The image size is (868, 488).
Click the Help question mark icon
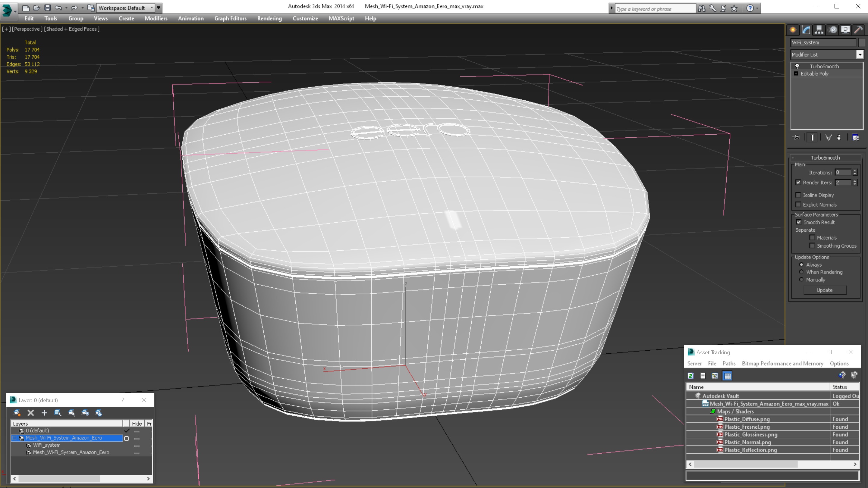coord(750,8)
